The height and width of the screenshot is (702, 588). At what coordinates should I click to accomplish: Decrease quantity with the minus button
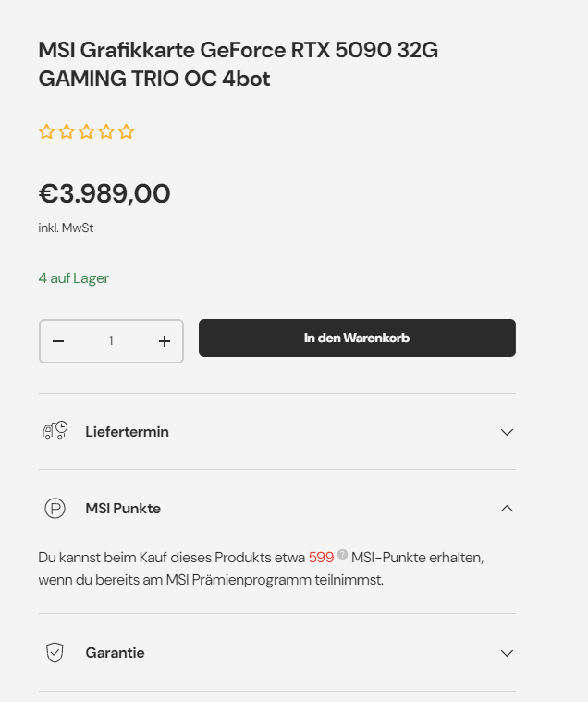(58, 341)
